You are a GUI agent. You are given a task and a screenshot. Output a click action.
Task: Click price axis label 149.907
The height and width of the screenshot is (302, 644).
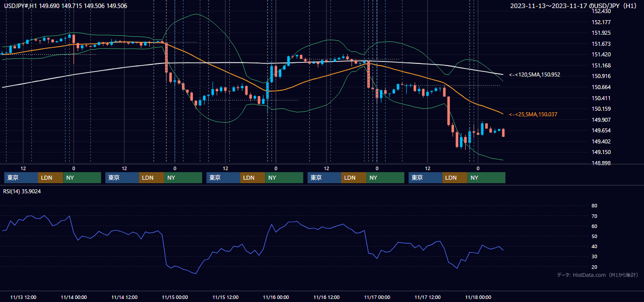[601, 120]
